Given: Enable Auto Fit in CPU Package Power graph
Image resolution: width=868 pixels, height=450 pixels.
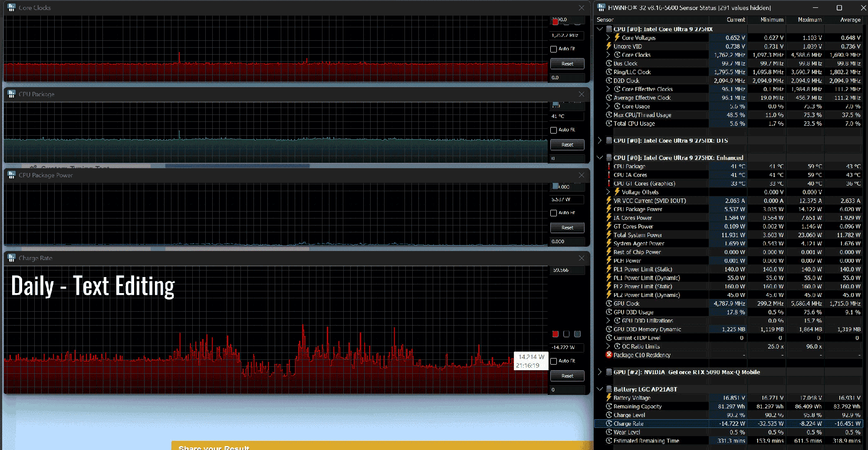Looking at the screenshot, I should coord(553,213).
